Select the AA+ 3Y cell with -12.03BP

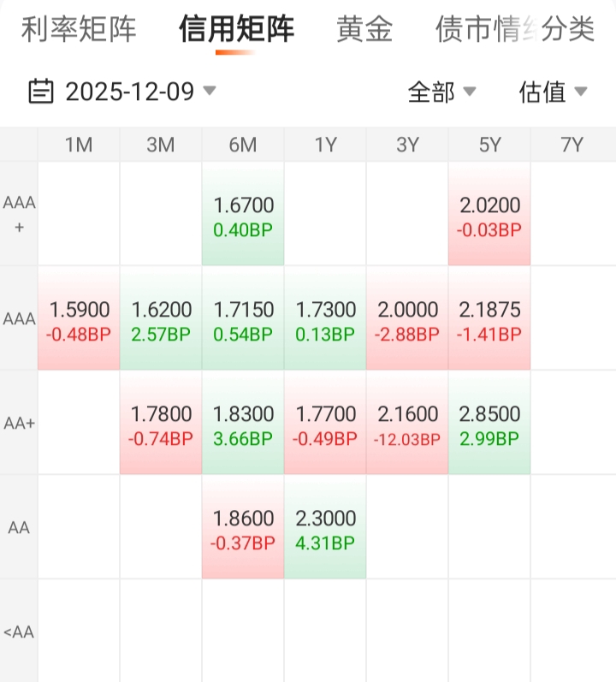[407, 424]
